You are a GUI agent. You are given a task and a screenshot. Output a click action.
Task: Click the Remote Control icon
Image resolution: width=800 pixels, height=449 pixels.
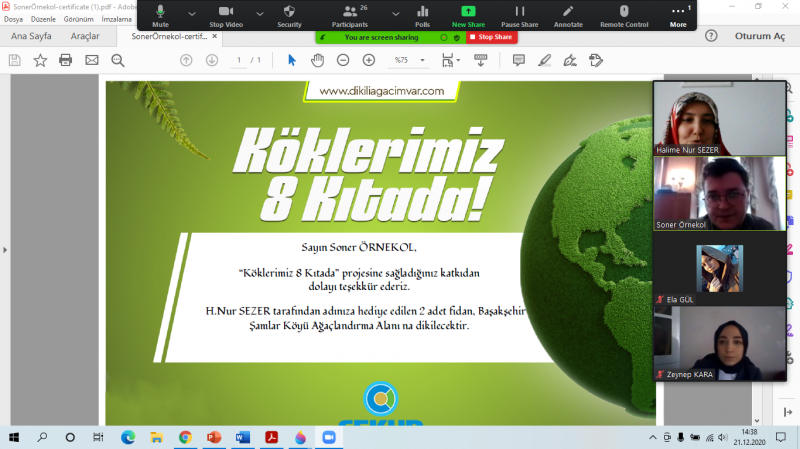(x=624, y=14)
